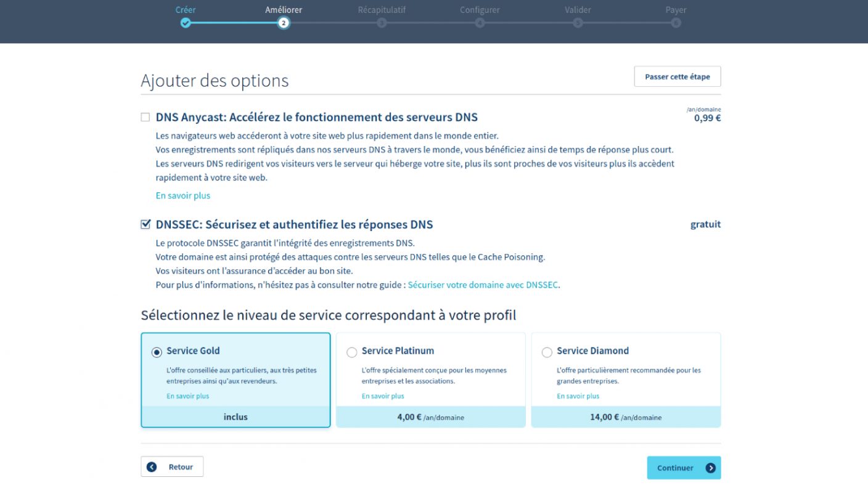868x488 pixels.
Task: Click step 5 circle under Valider
Action: (x=578, y=23)
